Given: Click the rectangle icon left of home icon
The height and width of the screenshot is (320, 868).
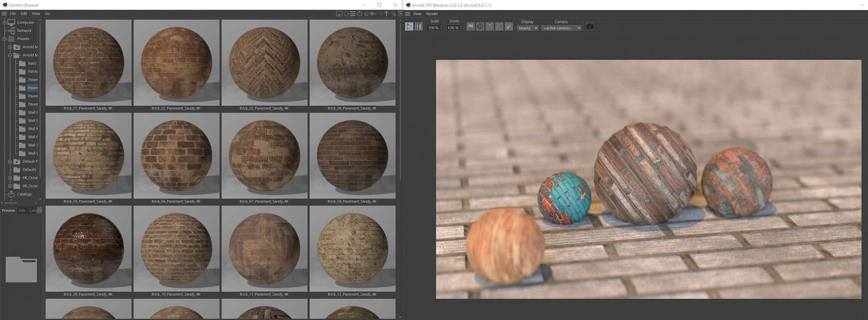Looking at the screenshot, I should click(339, 14).
